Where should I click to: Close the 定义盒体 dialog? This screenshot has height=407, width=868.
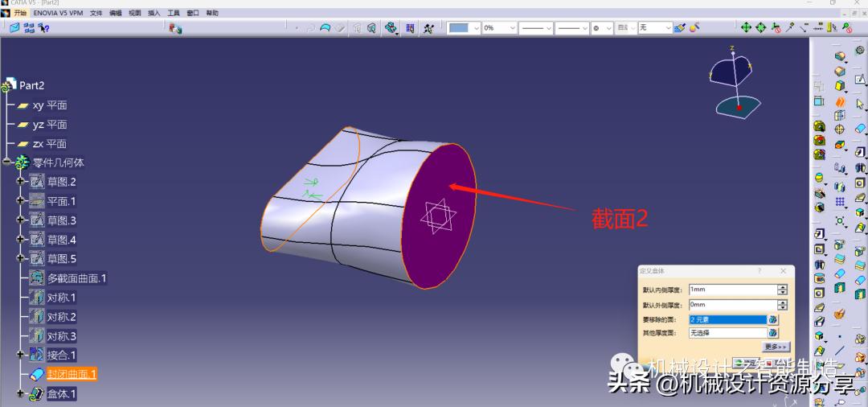tap(783, 271)
